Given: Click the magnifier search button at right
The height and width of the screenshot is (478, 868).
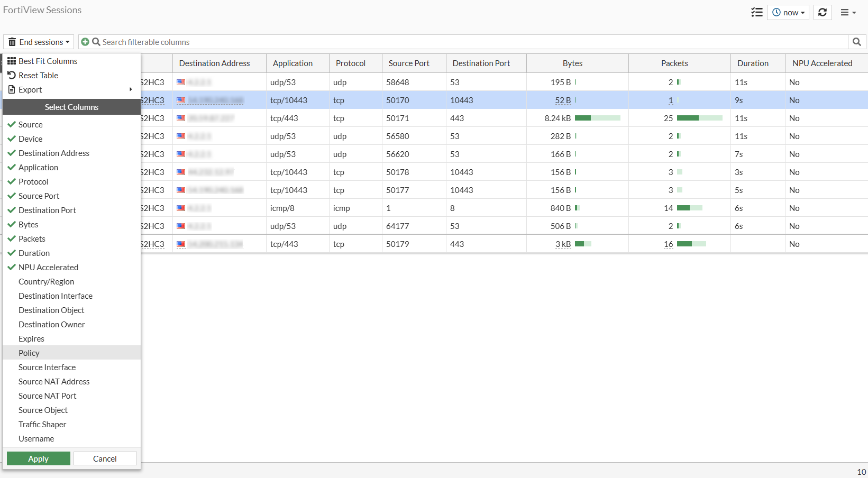Looking at the screenshot, I should tap(857, 42).
